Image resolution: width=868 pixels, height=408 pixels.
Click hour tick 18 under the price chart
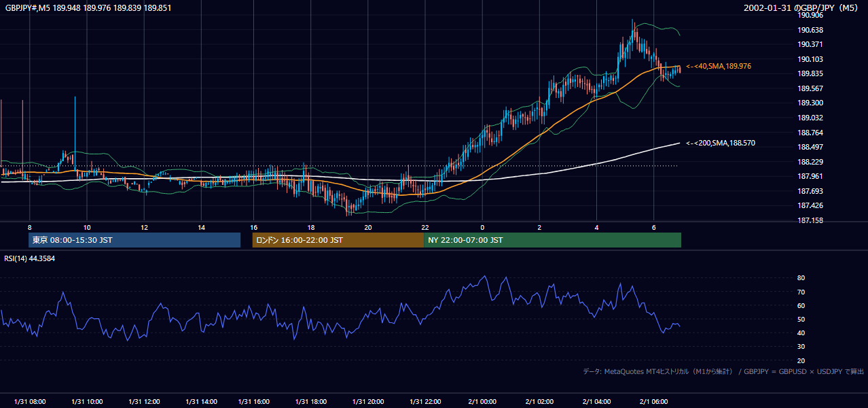coord(310,227)
